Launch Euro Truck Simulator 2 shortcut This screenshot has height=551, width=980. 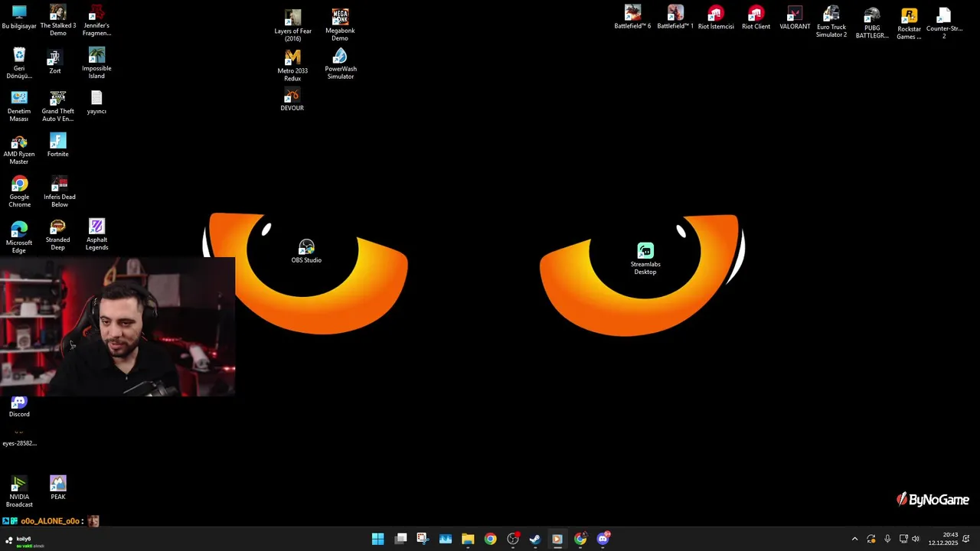click(x=831, y=22)
